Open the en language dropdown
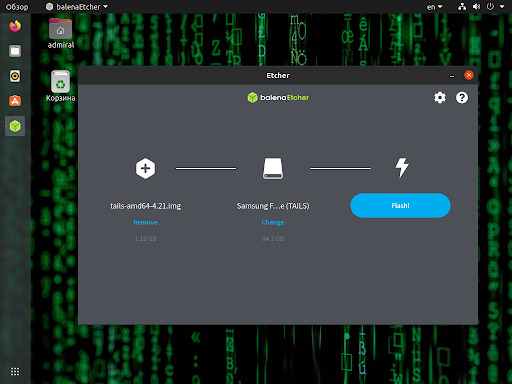This screenshot has width=512, height=384. tap(434, 7)
